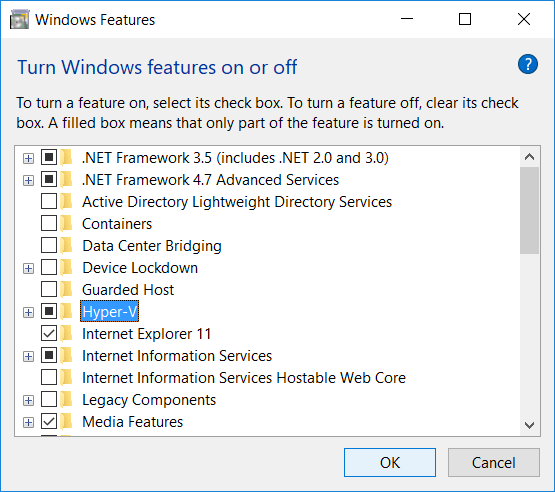Screen dimensions: 555x492
Task: Dismiss dialog with Cancel button
Action: click(493, 462)
